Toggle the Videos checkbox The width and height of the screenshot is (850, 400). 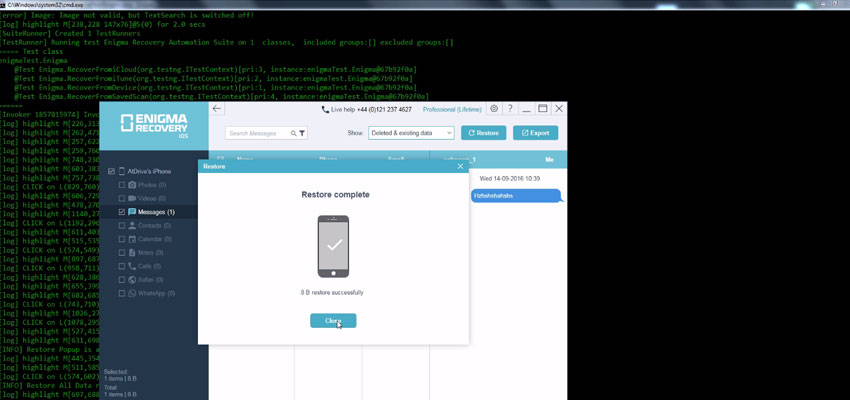click(x=121, y=198)
